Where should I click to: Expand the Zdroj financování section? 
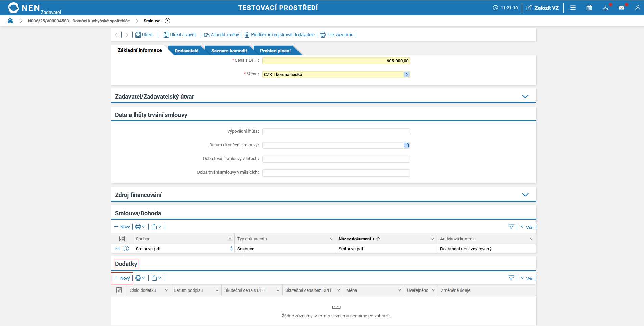525,195
